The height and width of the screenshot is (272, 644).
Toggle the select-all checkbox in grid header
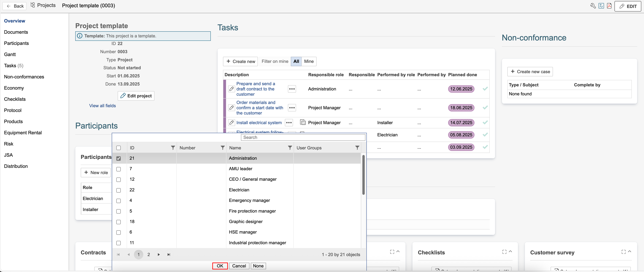pos(119,148)
